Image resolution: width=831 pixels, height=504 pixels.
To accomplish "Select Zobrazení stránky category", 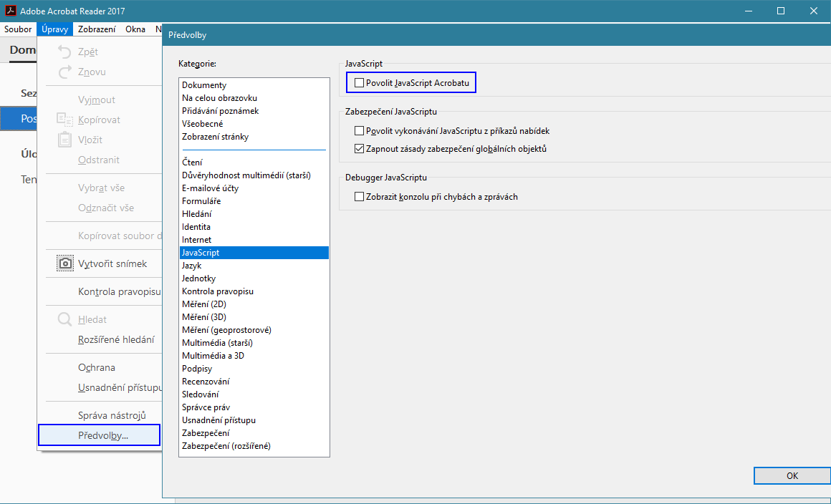I will point(254,137).
